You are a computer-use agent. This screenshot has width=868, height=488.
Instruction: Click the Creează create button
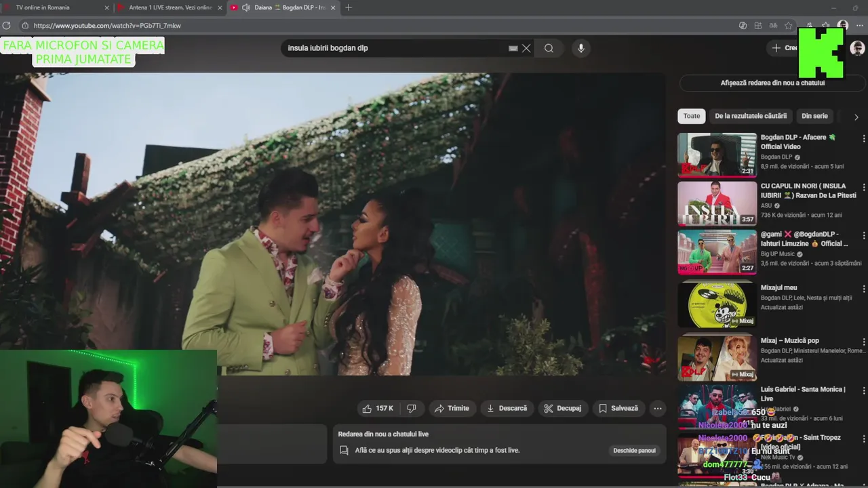coord(784,48)
